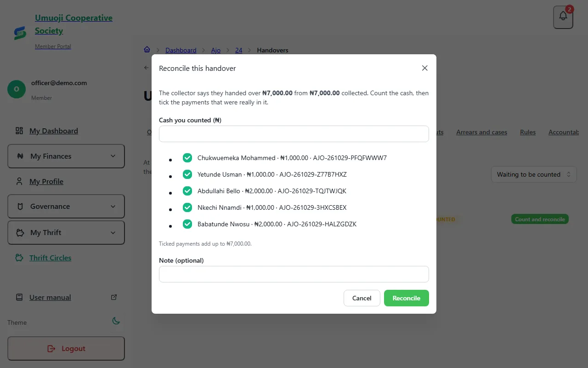Click the My Dashboard grid icon
This screenshot has width=588, height=368.
click(x=19, y=131)
